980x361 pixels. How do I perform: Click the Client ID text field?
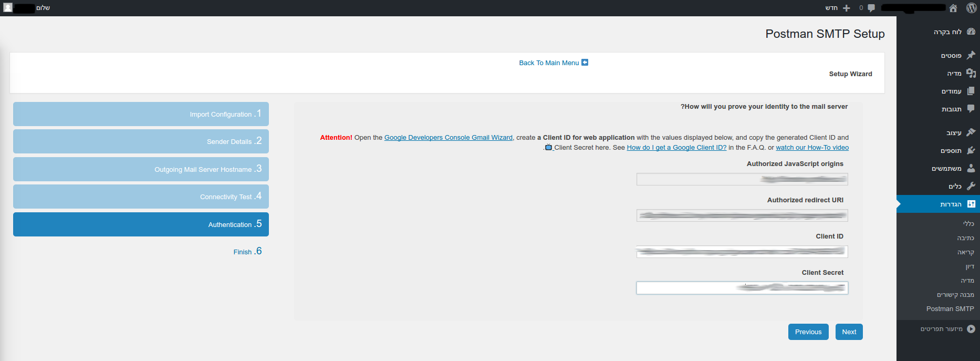742,252
